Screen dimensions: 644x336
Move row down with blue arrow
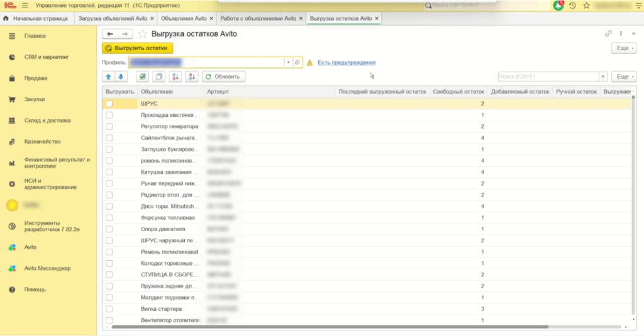[121, 77]
